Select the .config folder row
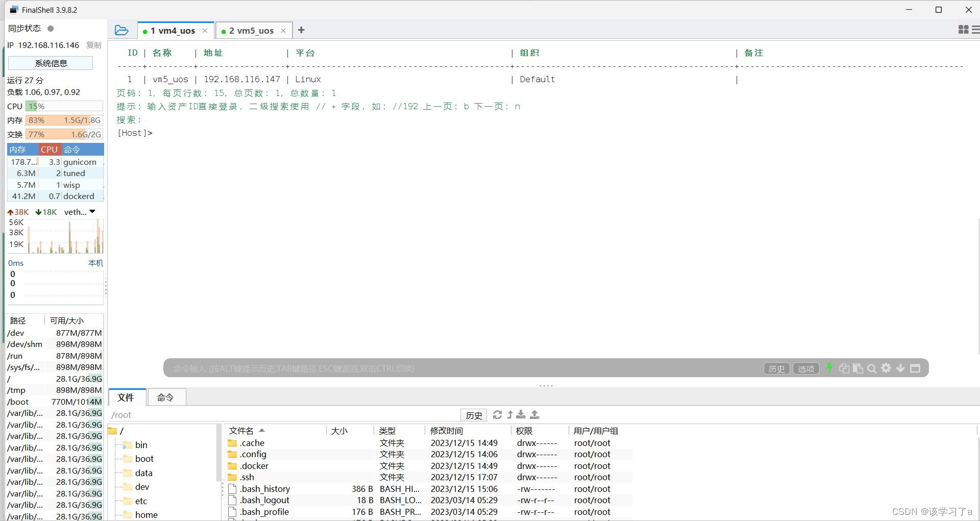The image size is (980, 521). click(x=429, y=454)
